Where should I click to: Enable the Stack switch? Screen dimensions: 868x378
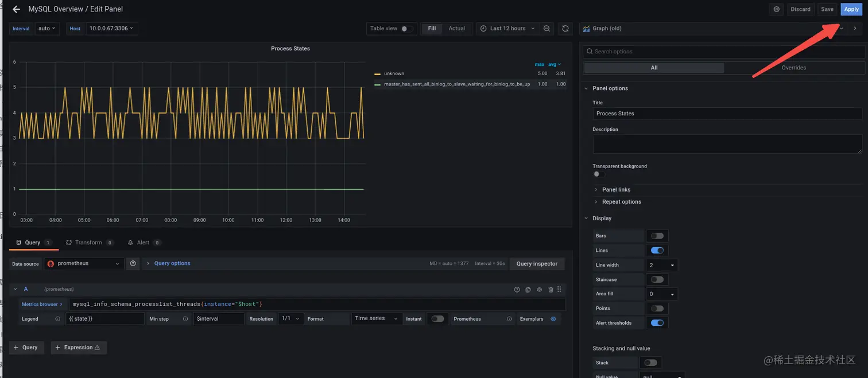click(x=650, y=363)
